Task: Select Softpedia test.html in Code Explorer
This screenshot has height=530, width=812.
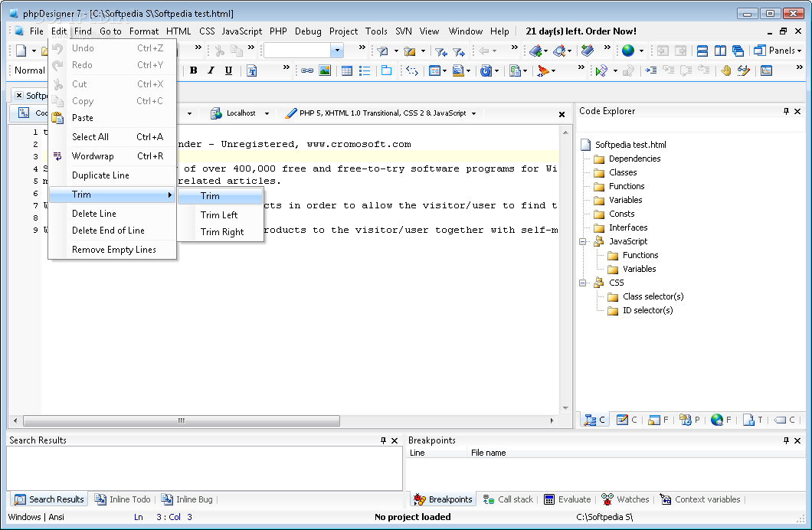Action: (x=630, y=145)
